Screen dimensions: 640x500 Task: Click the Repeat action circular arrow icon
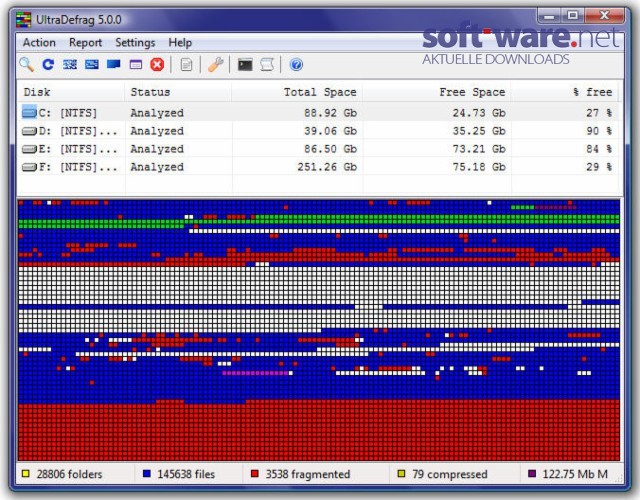[x=48, y=64]
